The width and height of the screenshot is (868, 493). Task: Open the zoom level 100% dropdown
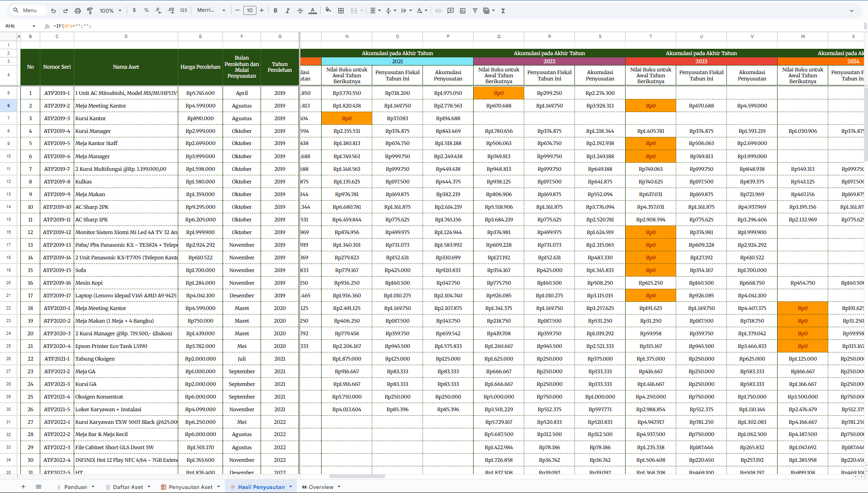click(x=110, y=10)
